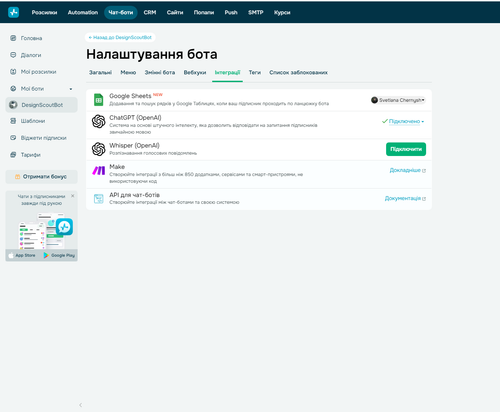Click the chat app icon in promo banner

click(x=64, y=227)
